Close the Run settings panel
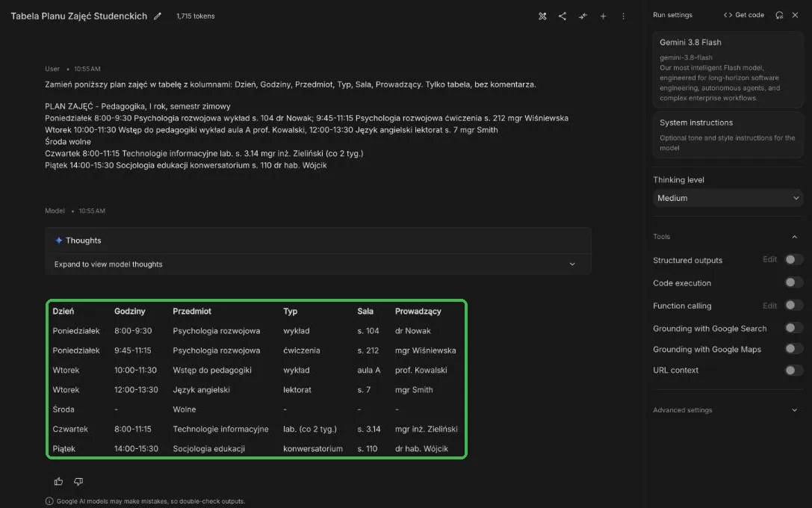This screenshot has width=812, height=508. (795, 15)
